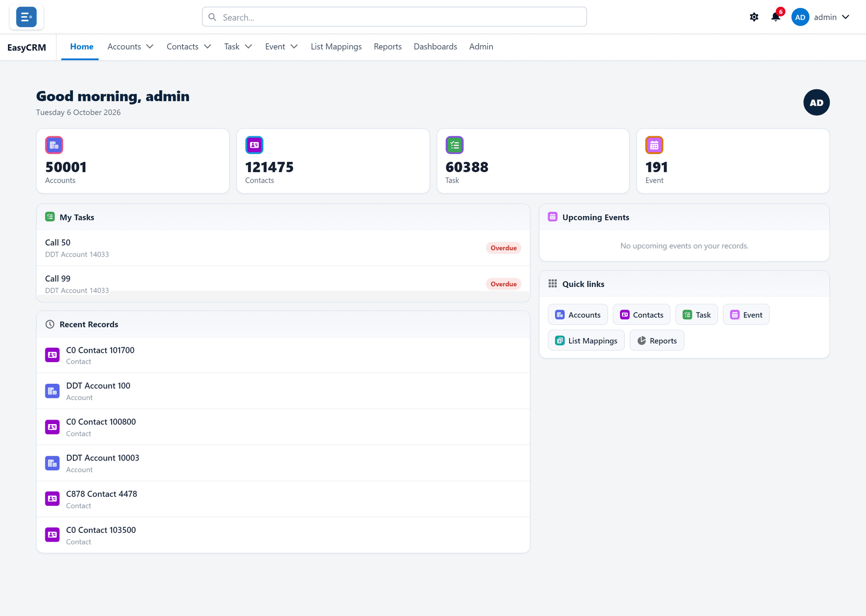Click the List Mappings quick link button

[x=586, y=340]
